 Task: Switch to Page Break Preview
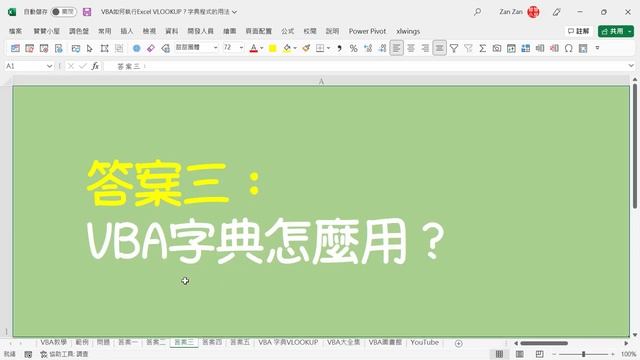click(539, 354)
